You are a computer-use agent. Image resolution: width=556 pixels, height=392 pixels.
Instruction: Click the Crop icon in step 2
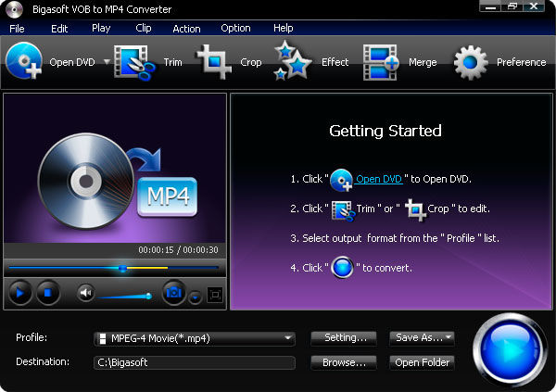(415, 209)
